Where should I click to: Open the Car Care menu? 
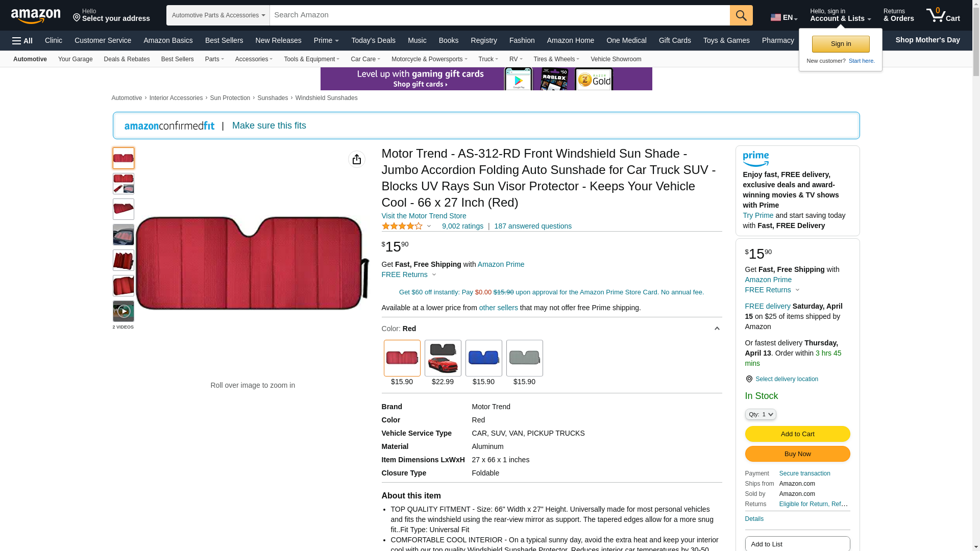(x=365, y=59)
